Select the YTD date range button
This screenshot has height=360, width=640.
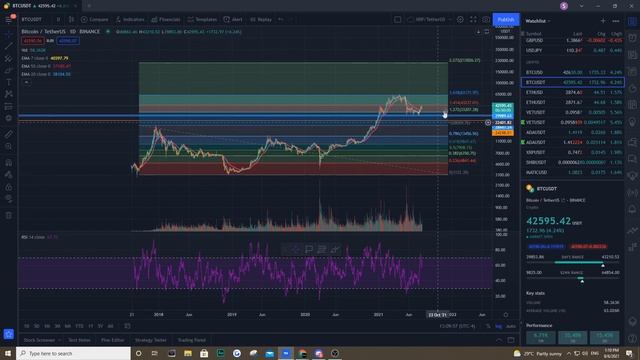point(79,326)
